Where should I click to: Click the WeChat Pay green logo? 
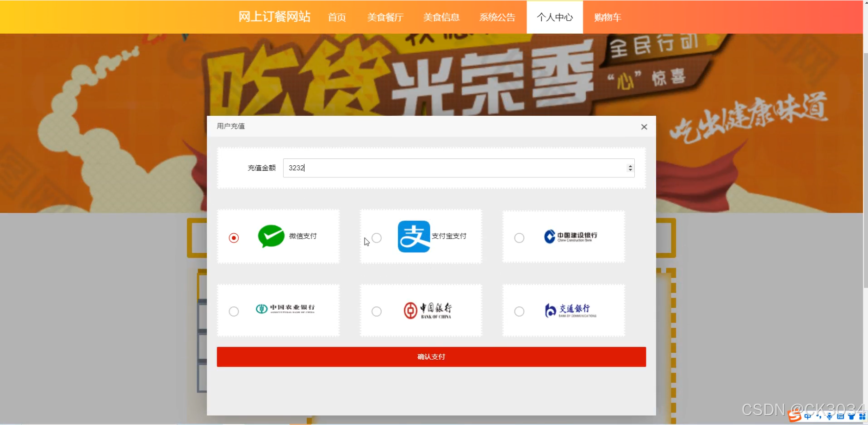(x=271, y=236)
